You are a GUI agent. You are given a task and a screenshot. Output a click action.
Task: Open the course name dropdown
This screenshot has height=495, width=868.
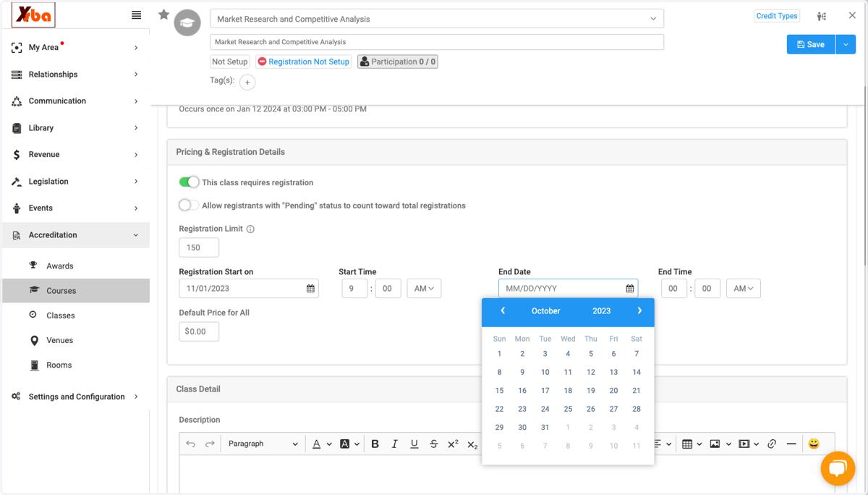click(x=437, y=19)
